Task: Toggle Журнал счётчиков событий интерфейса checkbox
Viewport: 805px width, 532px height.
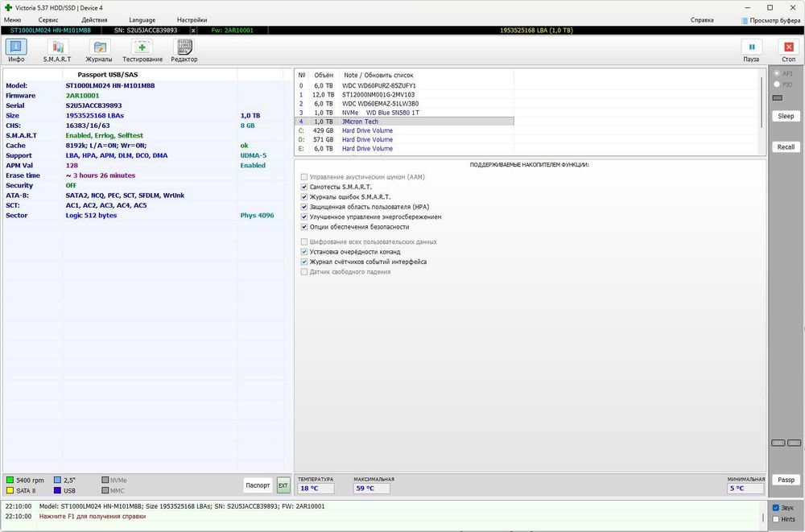Action: [304, 262]
